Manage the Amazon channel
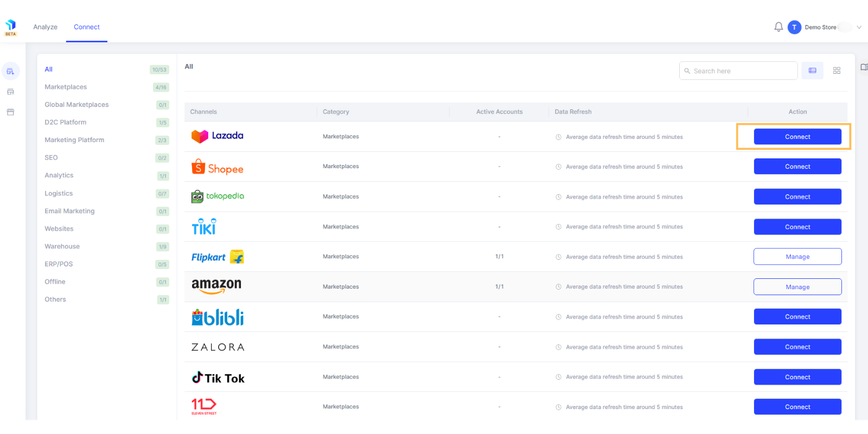Screen dimensions: 868x434 click(797, 287)
